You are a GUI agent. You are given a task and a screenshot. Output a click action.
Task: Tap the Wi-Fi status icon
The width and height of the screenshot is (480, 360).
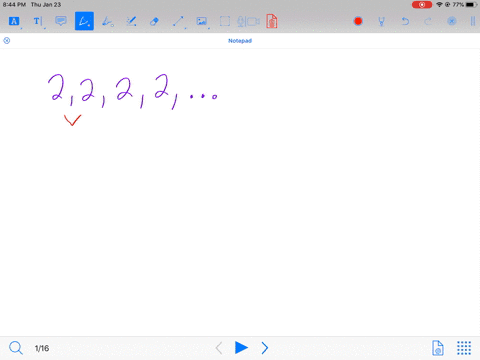point(439,5)
